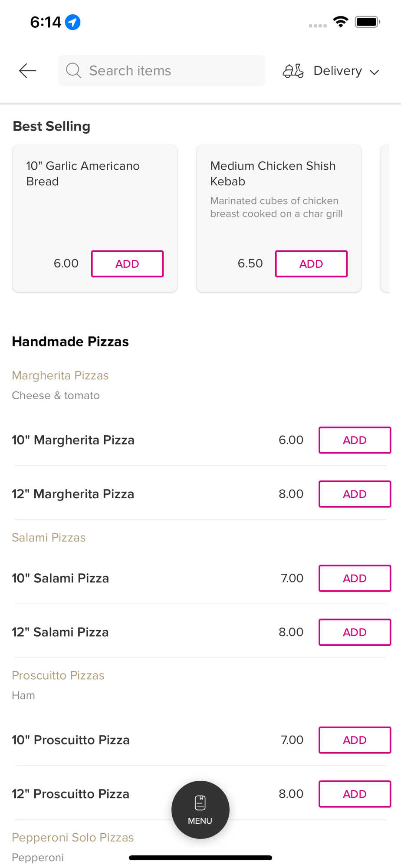
Task: Tap the blue location arrow in status bar
Action: (72, 22)
